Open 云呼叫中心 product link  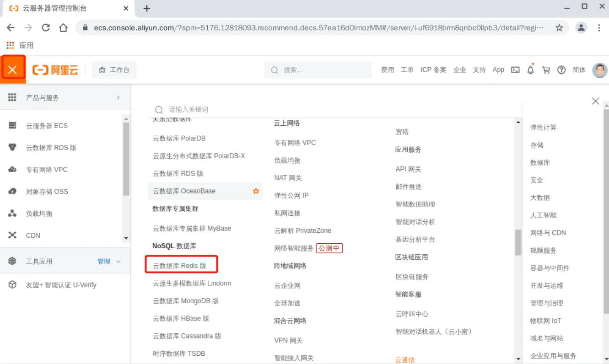coord(412,314)
